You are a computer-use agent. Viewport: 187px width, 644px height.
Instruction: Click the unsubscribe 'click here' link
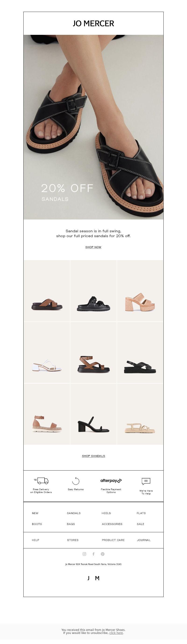pyautogui.click(x=116, y=633)
